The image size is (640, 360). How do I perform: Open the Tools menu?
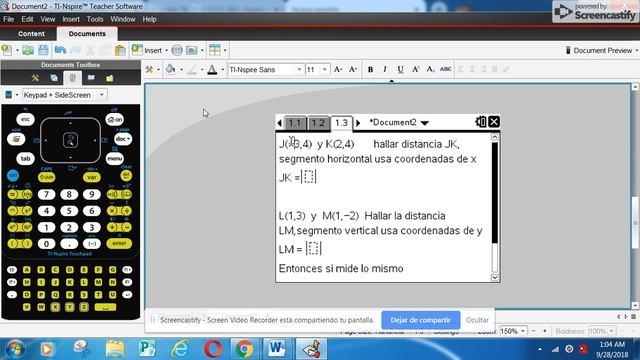pyautogui.click(x=95, y=19)
